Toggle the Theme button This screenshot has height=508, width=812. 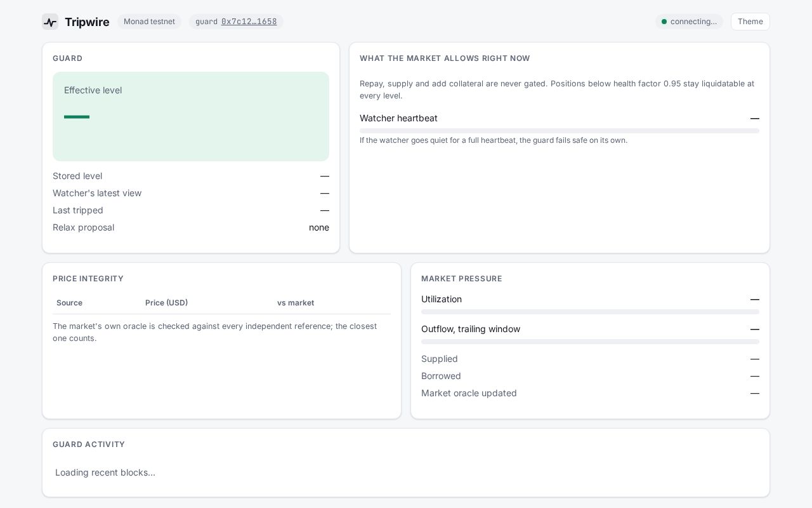pyautogui.click(x=750, y=22)
